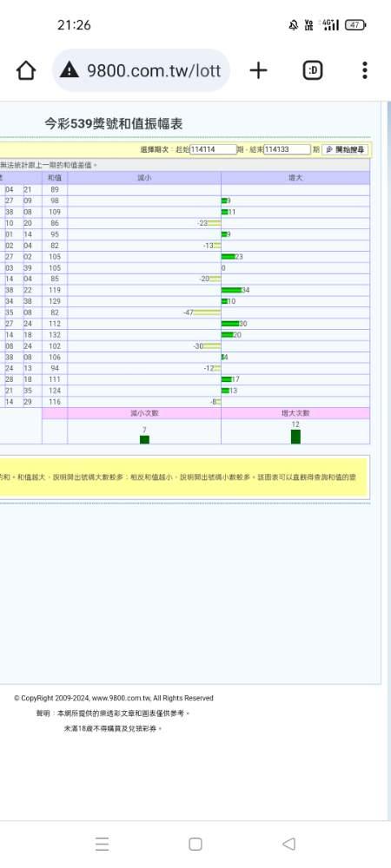Click the page title 今彩539獎號和值振幅表
The image size is (391, 868).
click(114, 124)
